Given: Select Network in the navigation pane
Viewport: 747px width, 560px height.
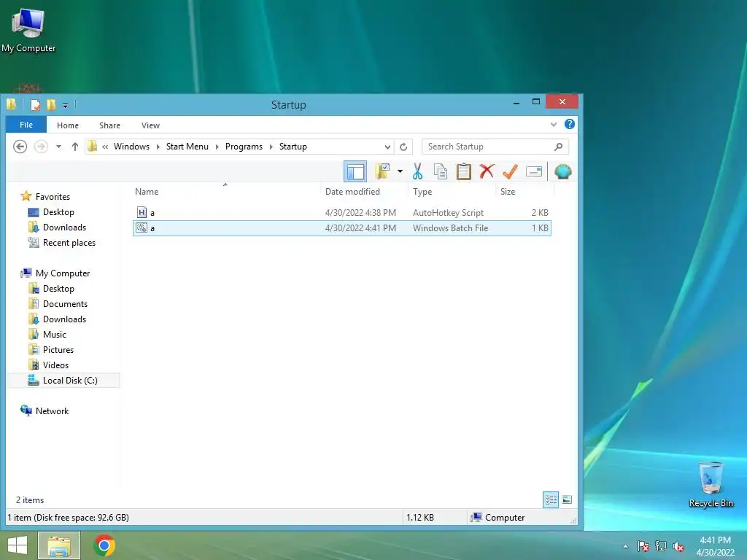Looking at the screenshot, I should [x=44, y=411].
